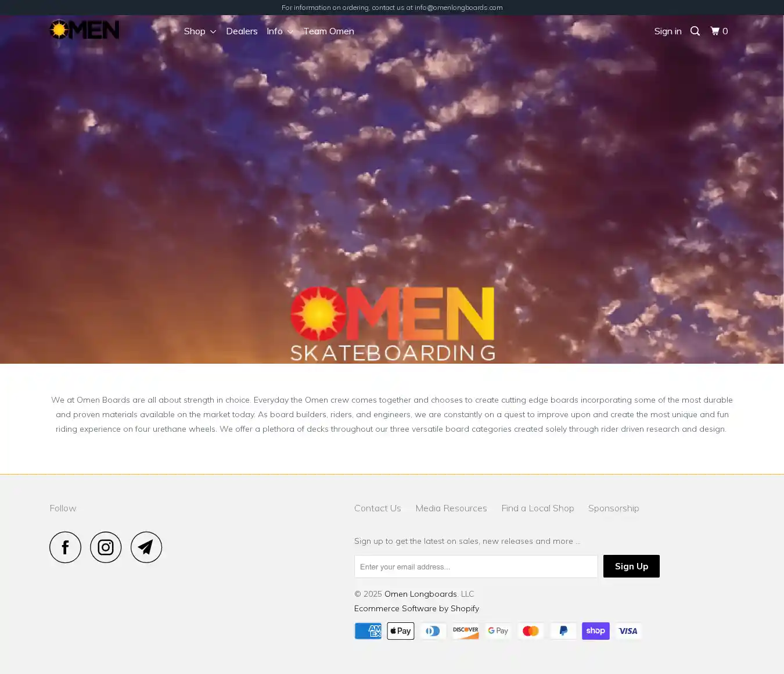Follow the Find a Local Shop link

point(538,508)
